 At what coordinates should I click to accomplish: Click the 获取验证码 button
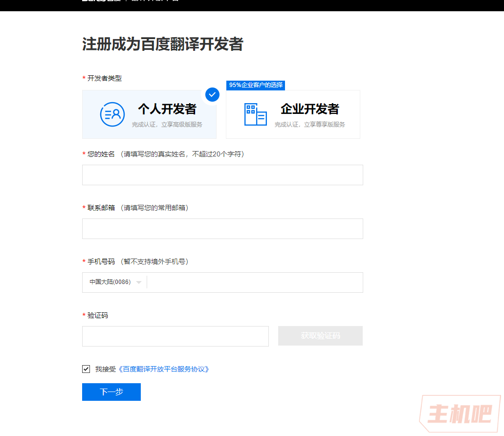320,336
